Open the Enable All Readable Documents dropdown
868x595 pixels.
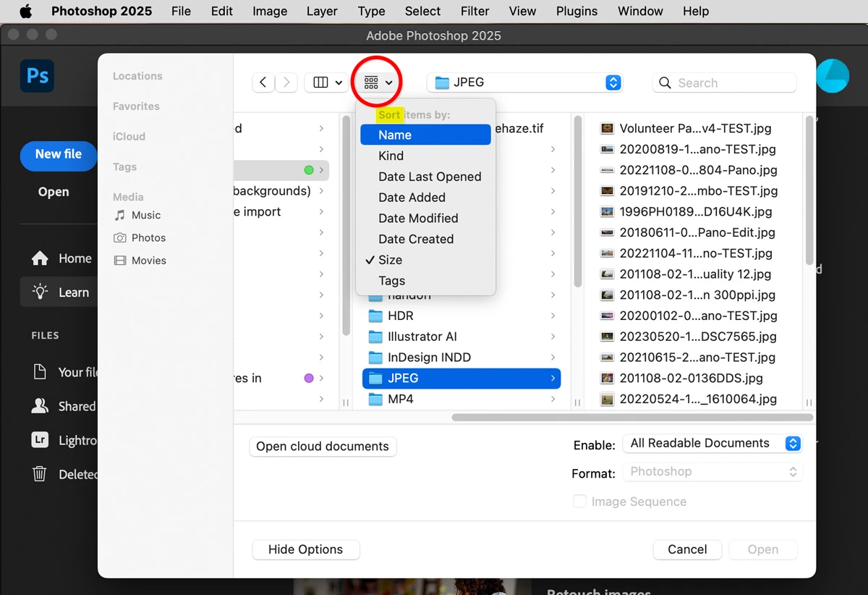click(x=712, y=443)
